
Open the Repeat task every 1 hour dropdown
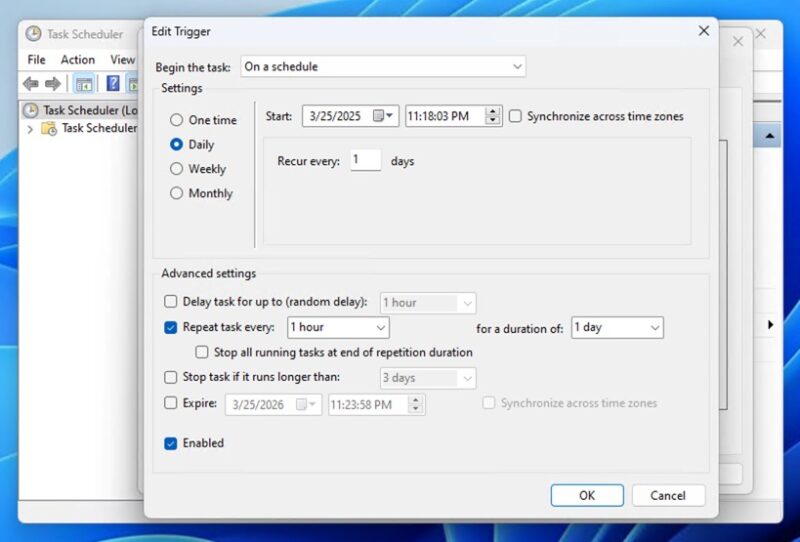pyautogui.click(x=338, y=327)
